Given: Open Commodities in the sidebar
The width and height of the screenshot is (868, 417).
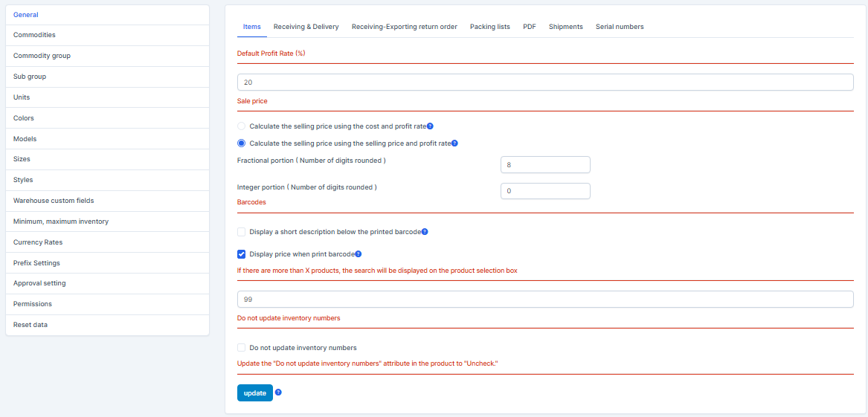Looking at the screenshot, I should pyautogui.click(x=34, y=35).
